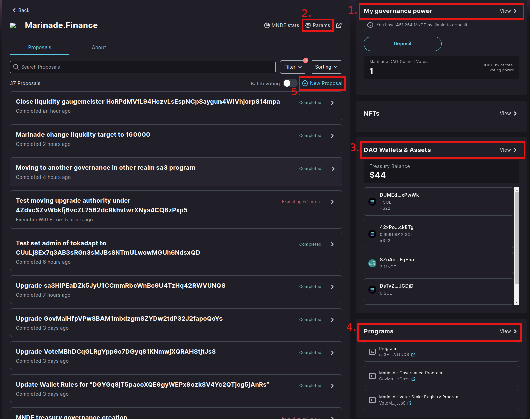Image resolution: width=530 pixels, height=420 pixels.
Task: Switch to the About tab
Action: click(99, 47)
